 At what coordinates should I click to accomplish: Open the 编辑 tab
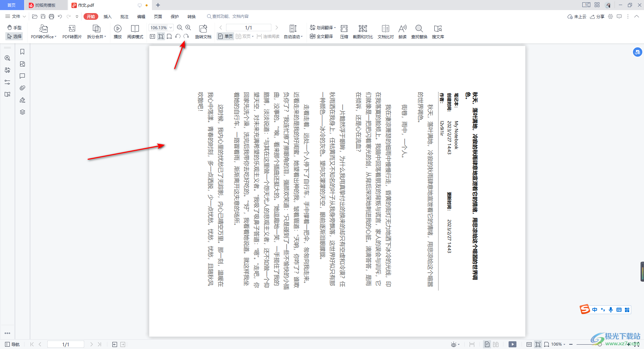(141, 16)
